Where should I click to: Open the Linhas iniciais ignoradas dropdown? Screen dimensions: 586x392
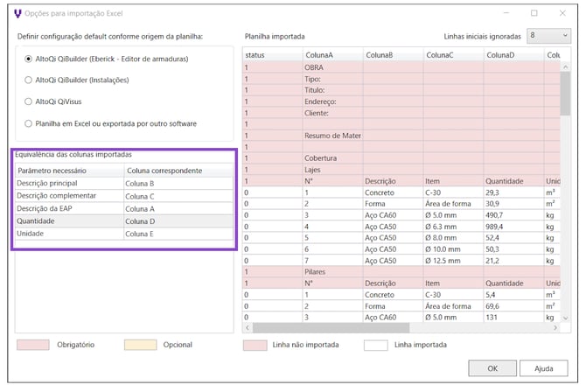point(549,37)
